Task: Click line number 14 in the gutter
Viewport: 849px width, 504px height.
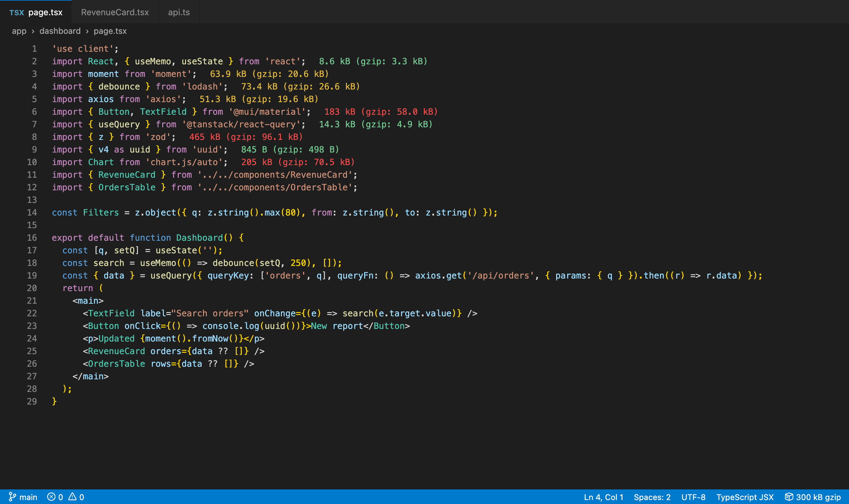Action: (32, 213)
